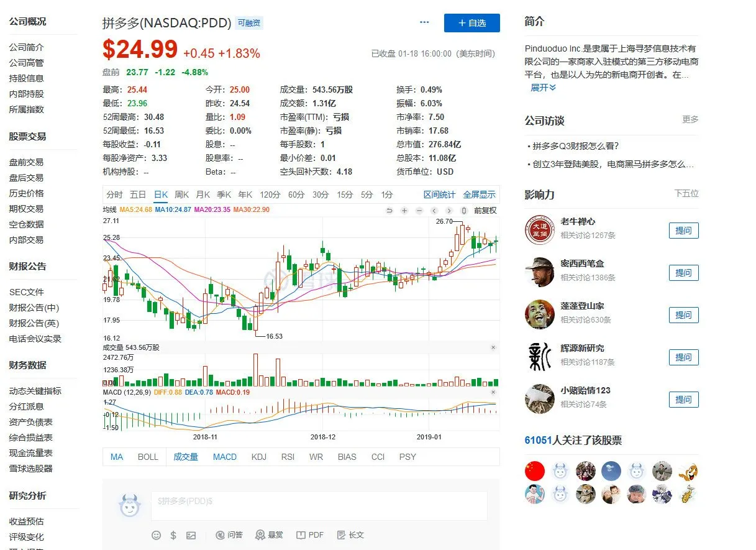This screenshot has height=550, width=756.
Task: Click 提问 button for 老牛禅心
Action: point(683,231)
